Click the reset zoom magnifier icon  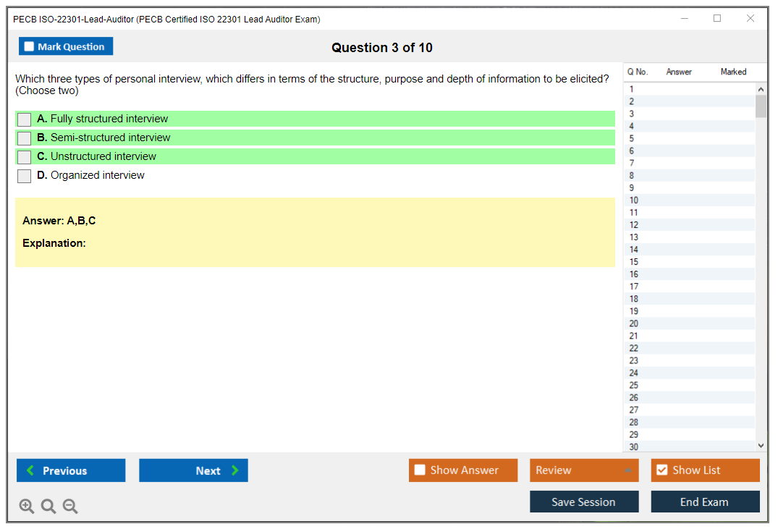coord(48,507)
